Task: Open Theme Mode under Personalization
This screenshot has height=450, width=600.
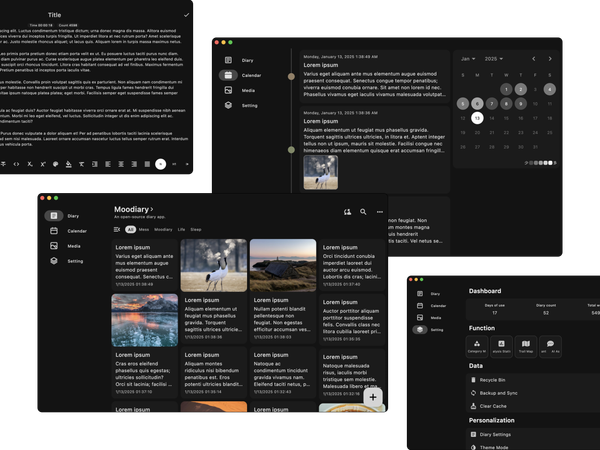Action: click(534, 447)
